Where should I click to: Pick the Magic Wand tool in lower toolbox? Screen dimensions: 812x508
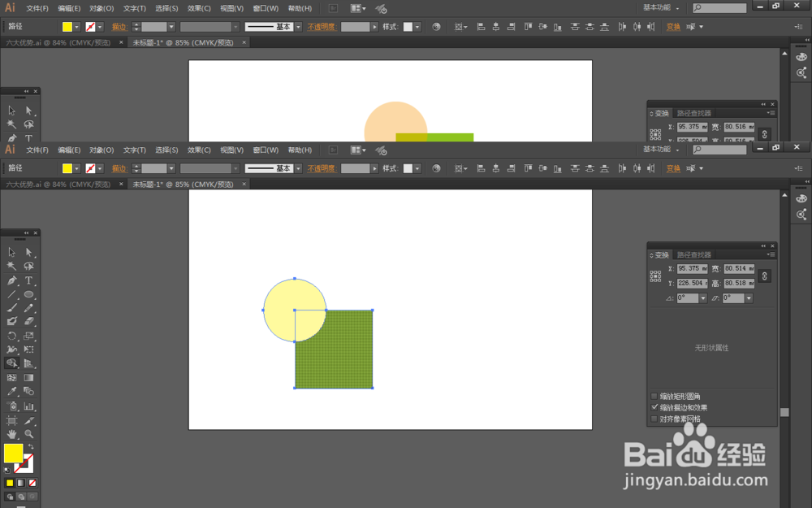click(11, 266)
